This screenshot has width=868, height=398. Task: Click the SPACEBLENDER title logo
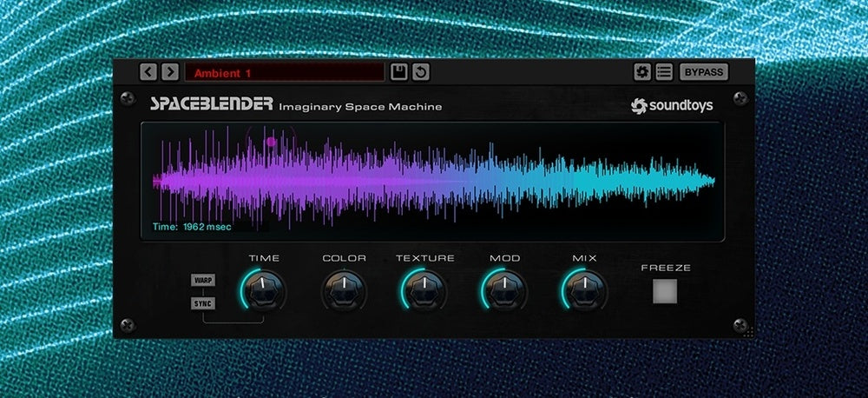212,104
